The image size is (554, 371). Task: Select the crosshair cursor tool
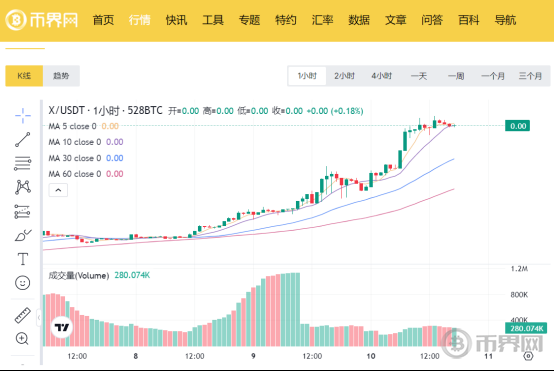pyautogui.click(x=23, y=116)
